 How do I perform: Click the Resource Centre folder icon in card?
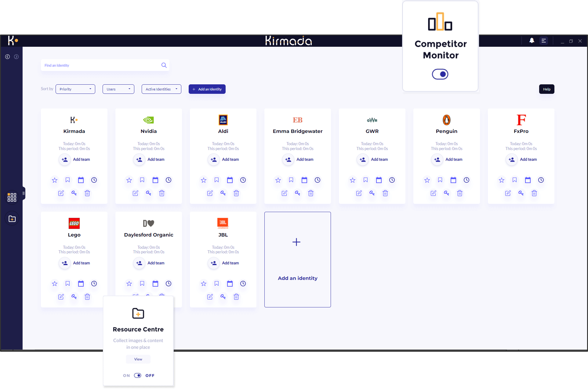138,314
